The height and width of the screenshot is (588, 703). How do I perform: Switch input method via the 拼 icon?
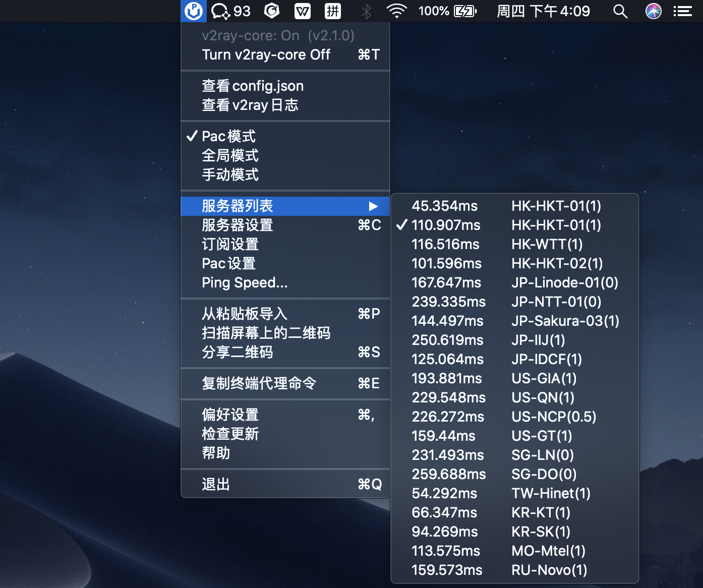(333, 11)
